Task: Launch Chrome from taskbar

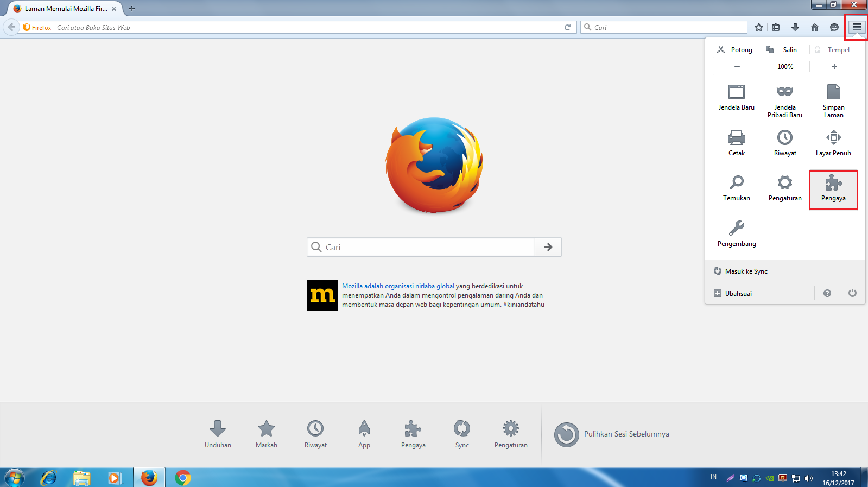Action: coord(183,478)
